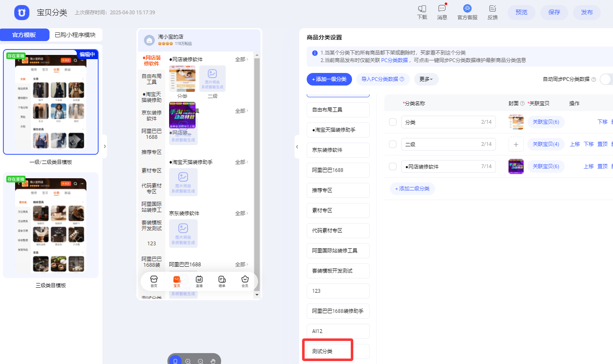Select 一级/二级类目模板 thumbnail
This screenshot has width=613, height=364.
pyautogui.click(x=51, y=102)
